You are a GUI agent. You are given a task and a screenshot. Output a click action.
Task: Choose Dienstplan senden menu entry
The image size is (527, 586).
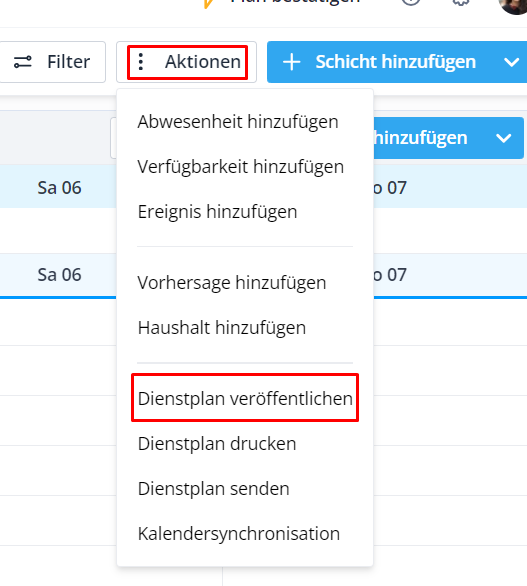(x=213, y=488)
